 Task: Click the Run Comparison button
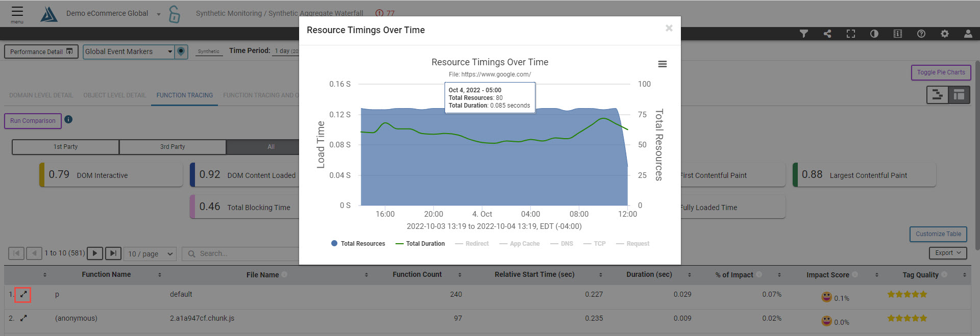[33, 121]
